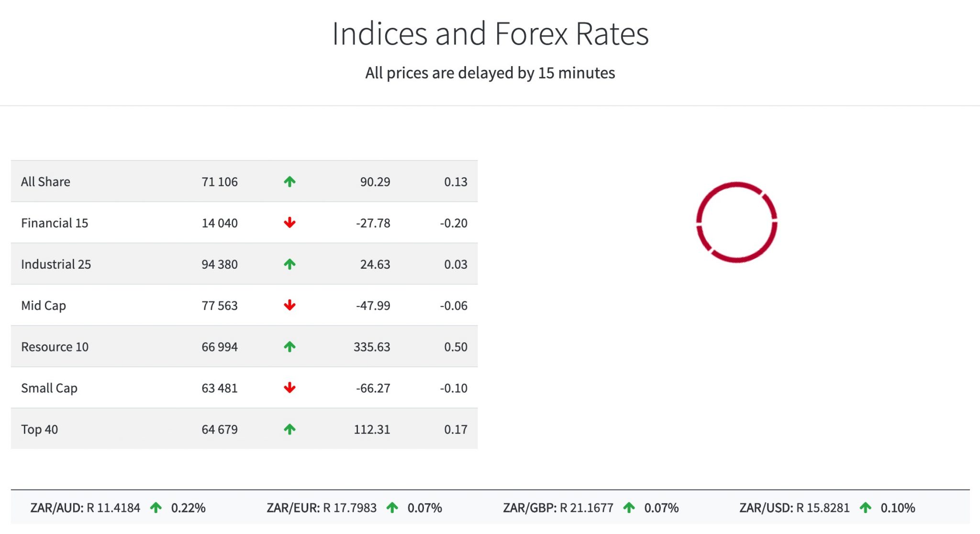Click the green arrow beside ZAR/AUD rate
The width and height of the screenshot is (980, 534).
[156, 508]
